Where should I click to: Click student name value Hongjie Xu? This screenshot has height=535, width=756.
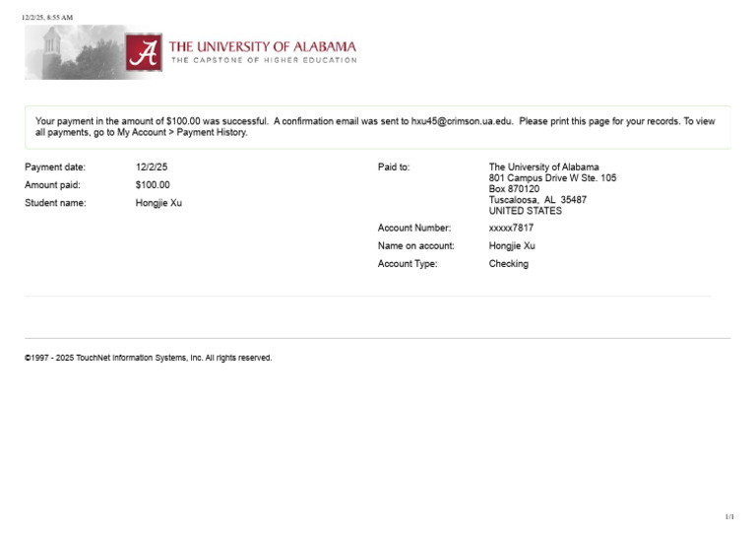click(x=158, y=203)
